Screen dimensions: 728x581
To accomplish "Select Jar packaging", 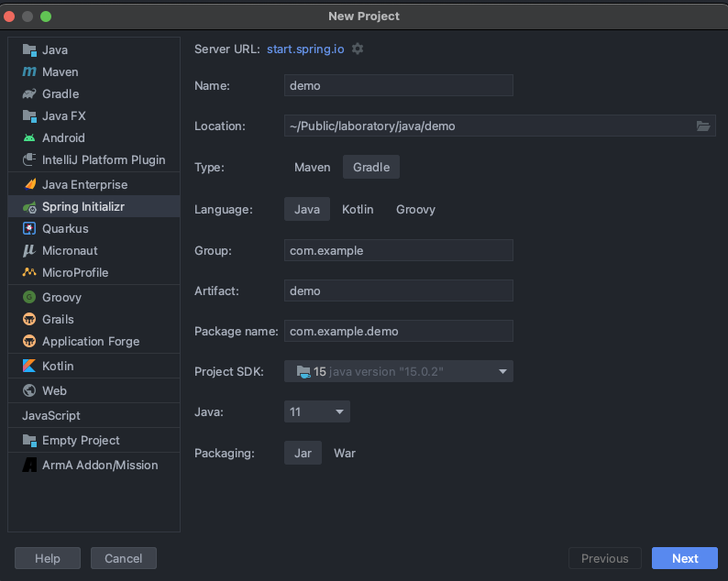I will pos(303,453).
